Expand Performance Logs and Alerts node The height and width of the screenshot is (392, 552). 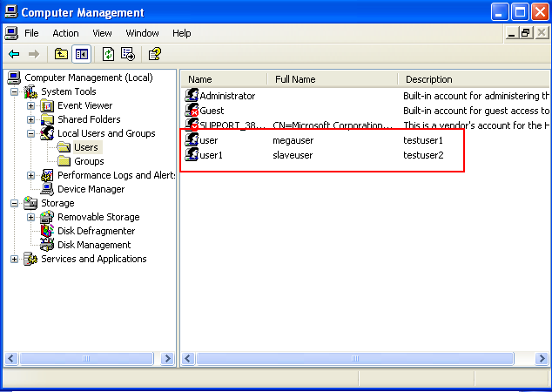30,175
